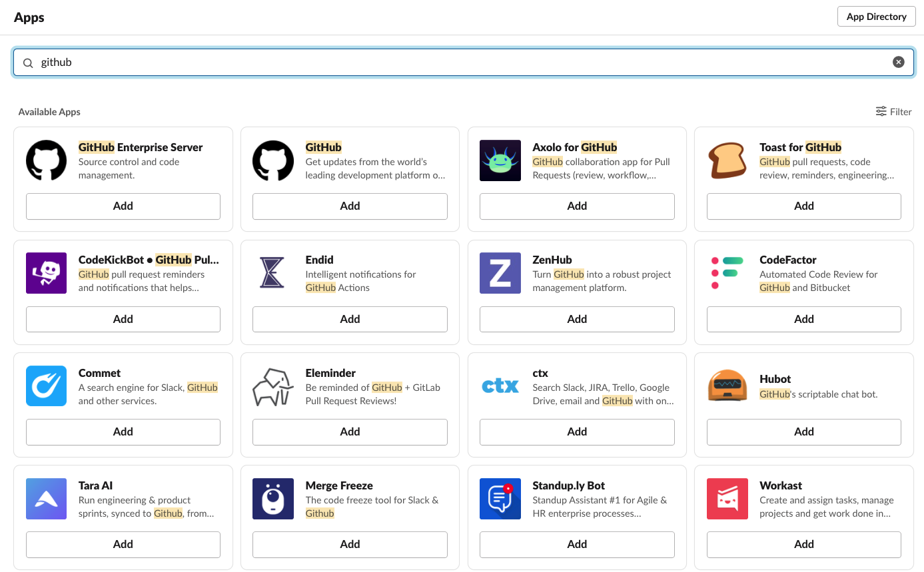Add the Standup.ly Bot app
This screenshot has height=572, width=924.
[577, 545]
